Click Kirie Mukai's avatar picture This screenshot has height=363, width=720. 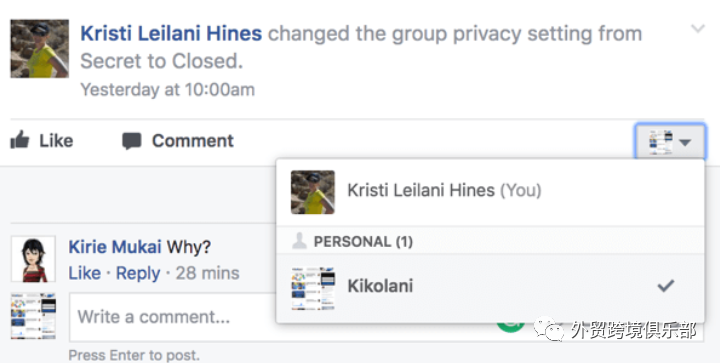pyautogui.click(x=33, y=259)
